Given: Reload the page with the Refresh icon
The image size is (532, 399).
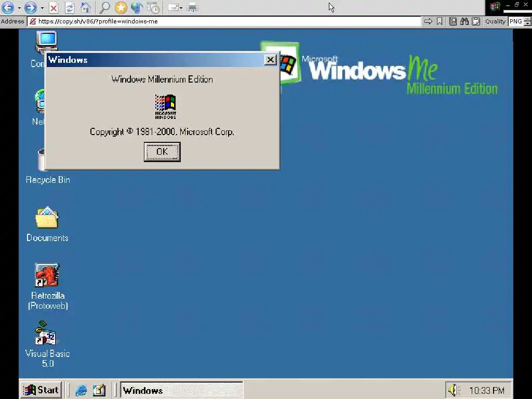Looking at the screenshot, I should 70,7.
